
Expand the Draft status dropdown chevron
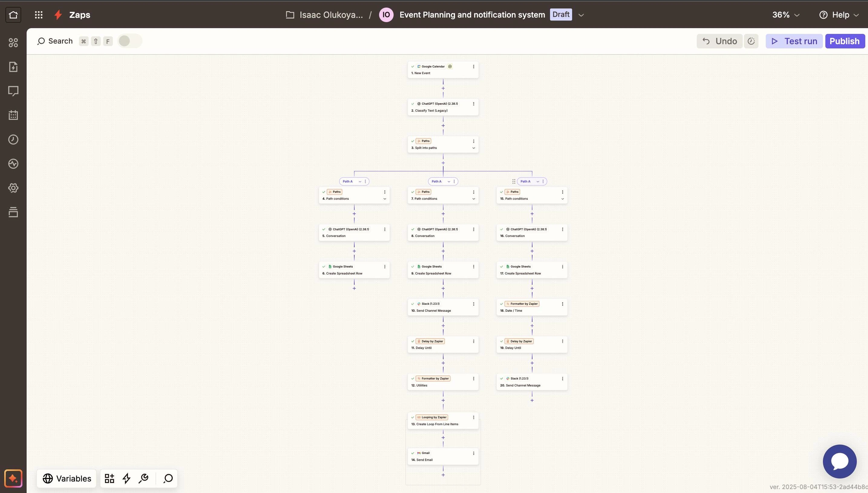[x=581, y=15]
